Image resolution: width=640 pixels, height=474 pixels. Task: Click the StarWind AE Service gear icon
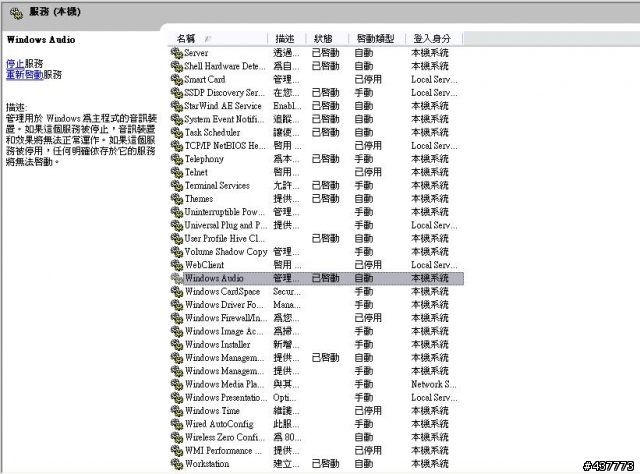point(176,106)
